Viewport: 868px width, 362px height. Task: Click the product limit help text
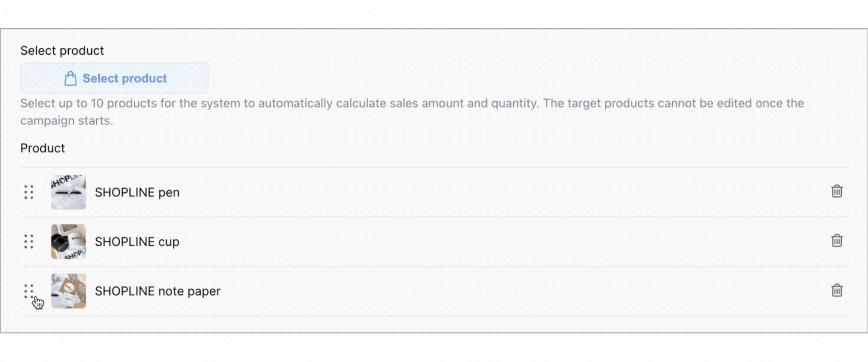tap(412, 112)
